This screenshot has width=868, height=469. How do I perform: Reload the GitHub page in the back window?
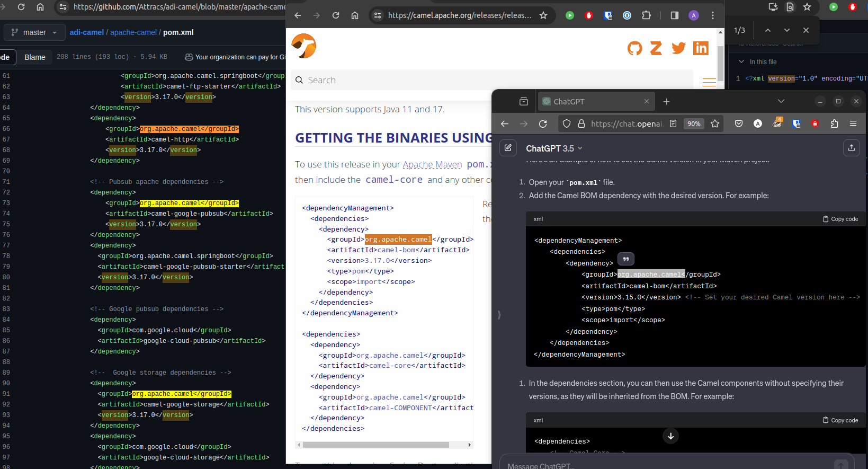21,7
